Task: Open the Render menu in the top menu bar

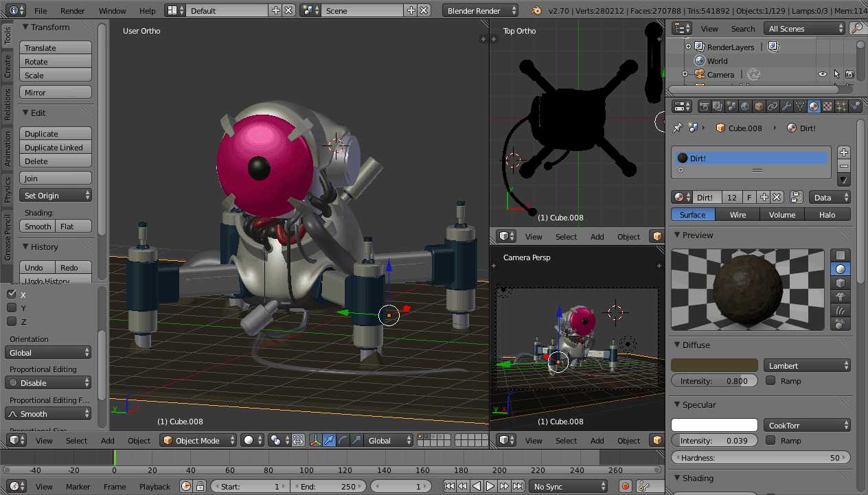Action: pyautogui.click(x=73, y=10)
